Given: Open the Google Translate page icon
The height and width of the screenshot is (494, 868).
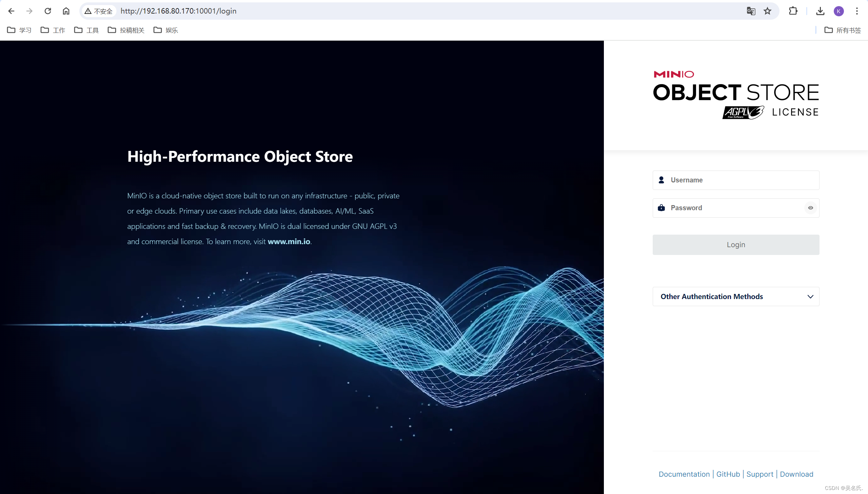Looking at the screenshot, I should point(751,11).
